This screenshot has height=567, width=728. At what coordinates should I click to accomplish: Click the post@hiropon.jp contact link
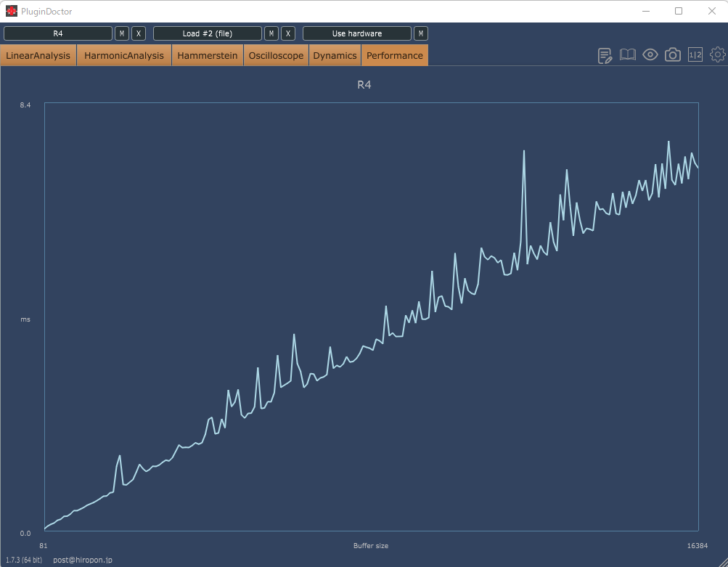83,560
